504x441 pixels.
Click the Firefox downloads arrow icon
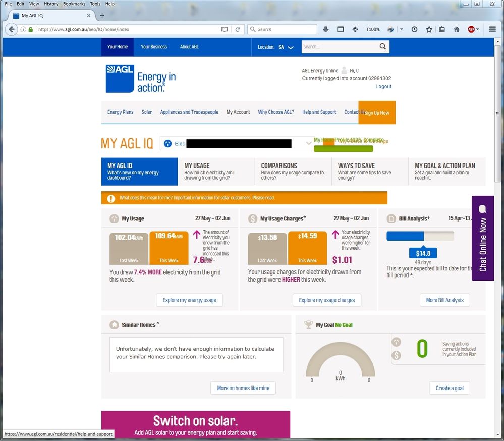(326, 29)
